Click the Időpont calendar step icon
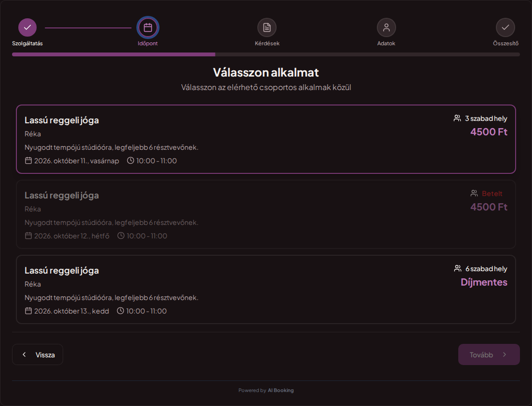Screen dimensions: 532x406 pos(147,27)
